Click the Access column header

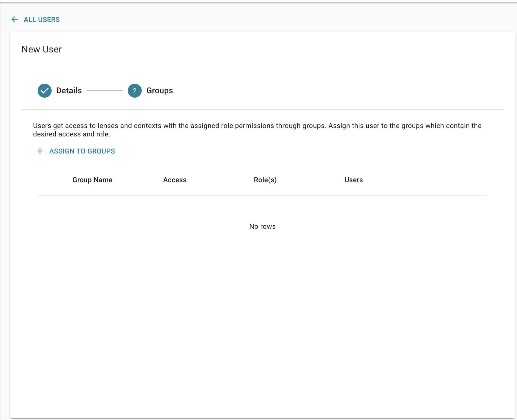175,180
